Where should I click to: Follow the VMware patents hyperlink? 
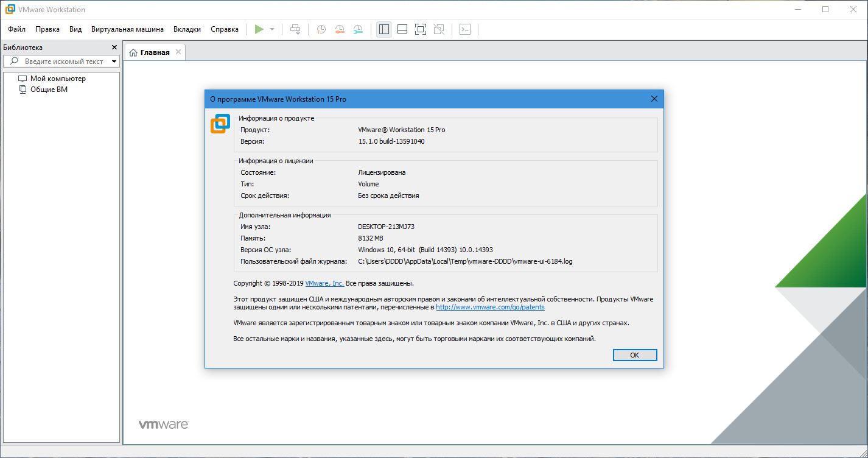[489, 307]
